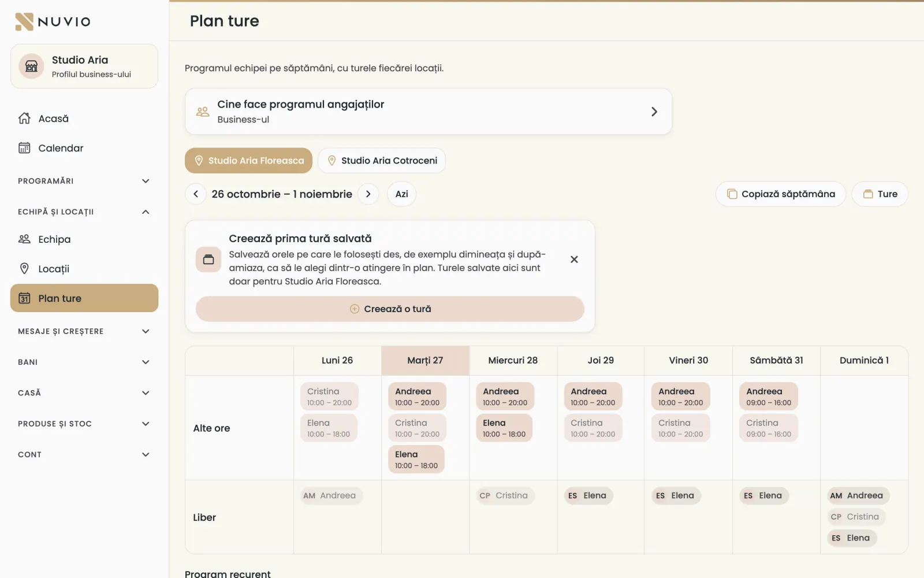Click chevron on Cine face programul card
Viewport: 924px width, 578px height.
(x=654, y=112)
